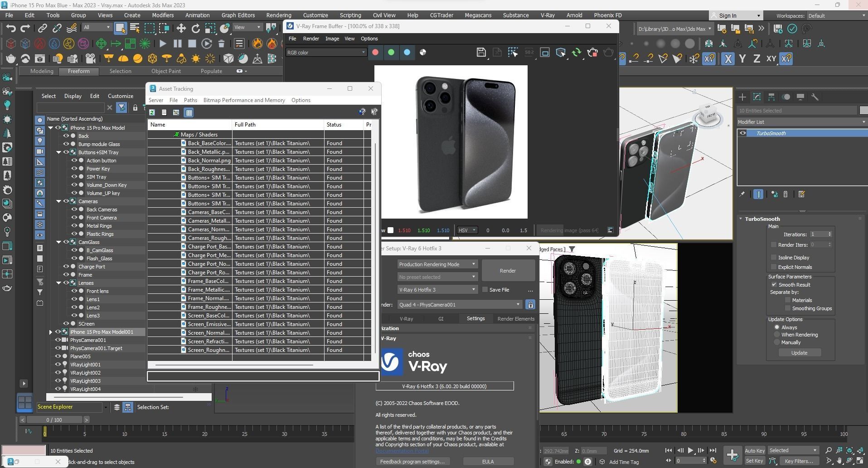This screenshot has height=468, width=868.
Task: Collapse the Cameras group in Scene Explorer
Action: 59,201
